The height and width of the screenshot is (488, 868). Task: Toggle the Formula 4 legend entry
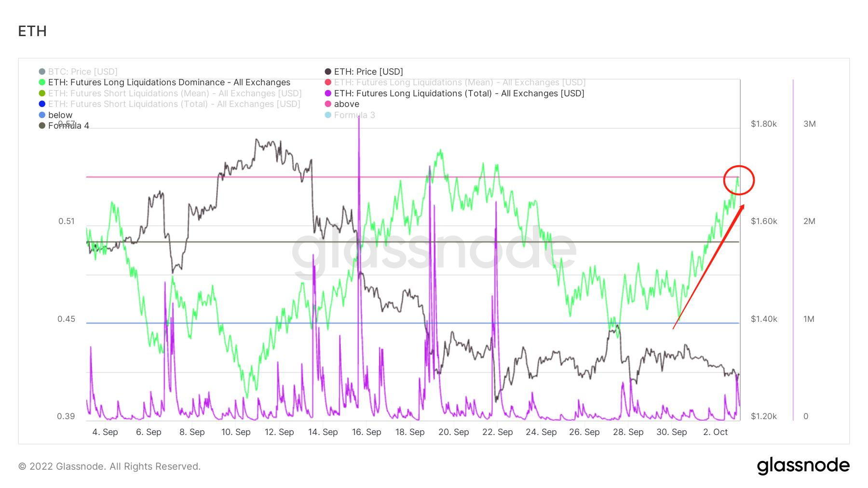(x=64, y=126)
